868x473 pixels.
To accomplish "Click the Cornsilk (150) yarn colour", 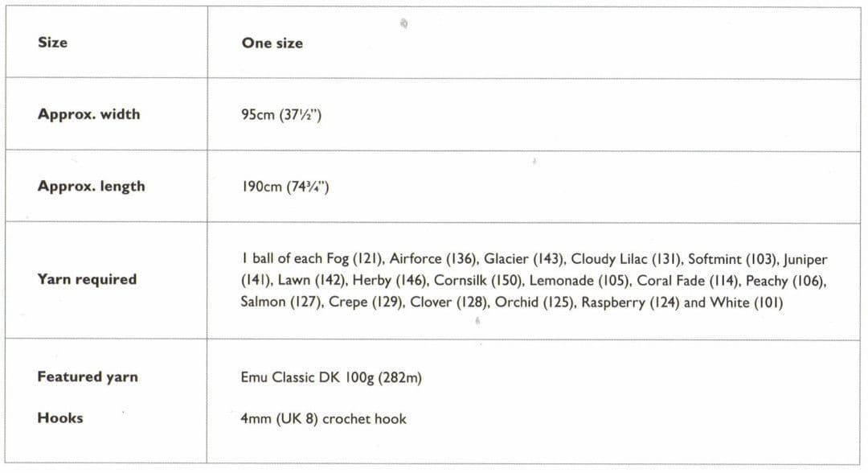I will (478, 280).
